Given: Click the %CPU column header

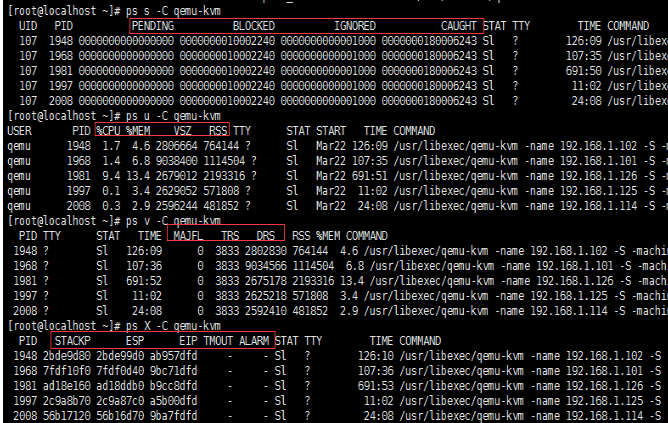Looking at the screenshot, I should coord(108,131).
